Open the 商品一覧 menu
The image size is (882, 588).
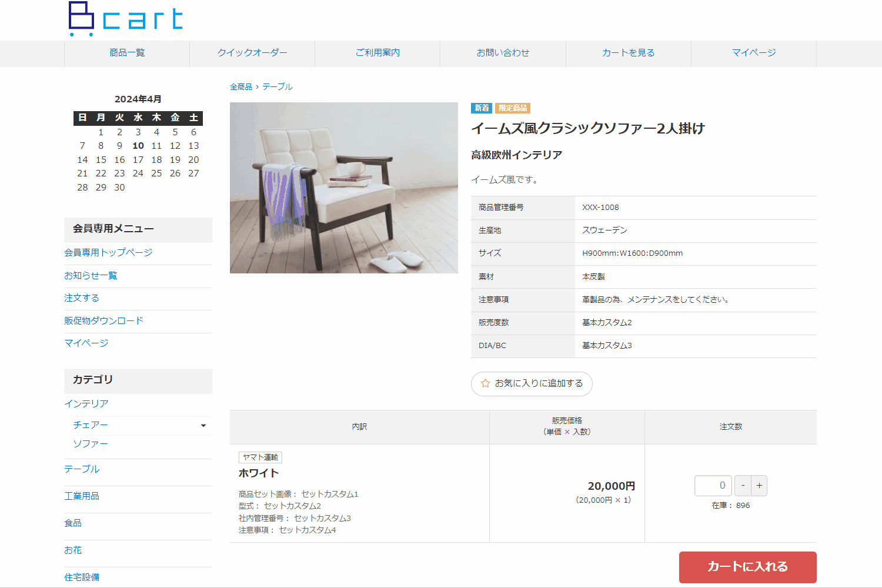pyautogui.click(x=126, y=52)
